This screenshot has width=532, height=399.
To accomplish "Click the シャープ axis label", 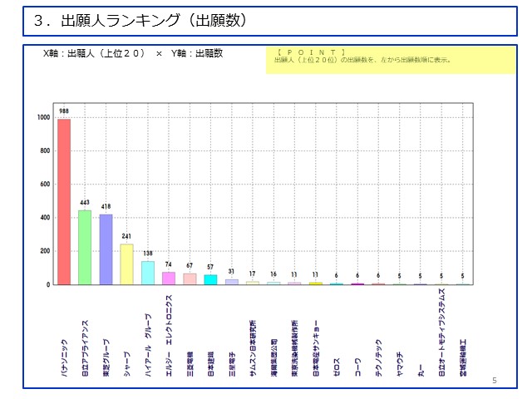I will (127, 364).
